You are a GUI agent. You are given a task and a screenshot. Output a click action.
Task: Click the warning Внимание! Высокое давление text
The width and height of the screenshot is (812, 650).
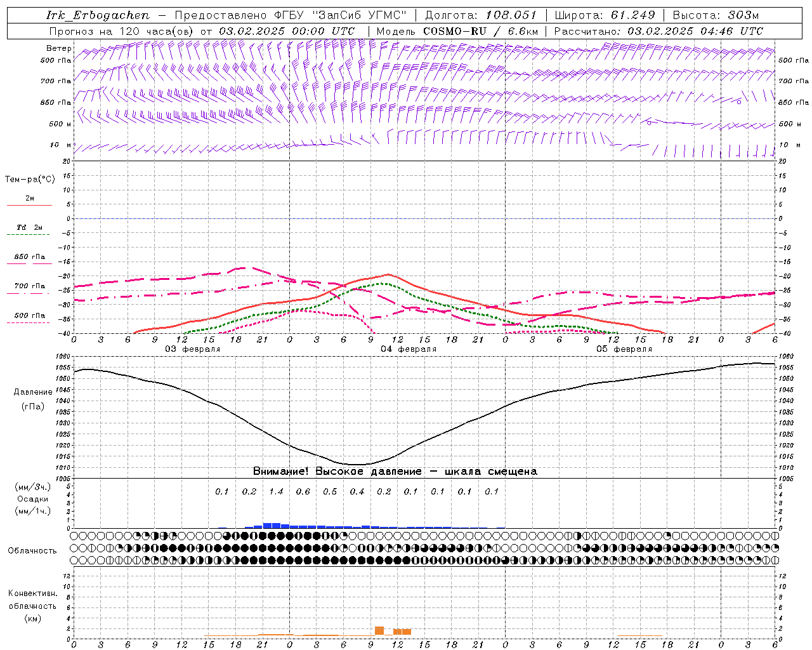(x=337, y=472)
